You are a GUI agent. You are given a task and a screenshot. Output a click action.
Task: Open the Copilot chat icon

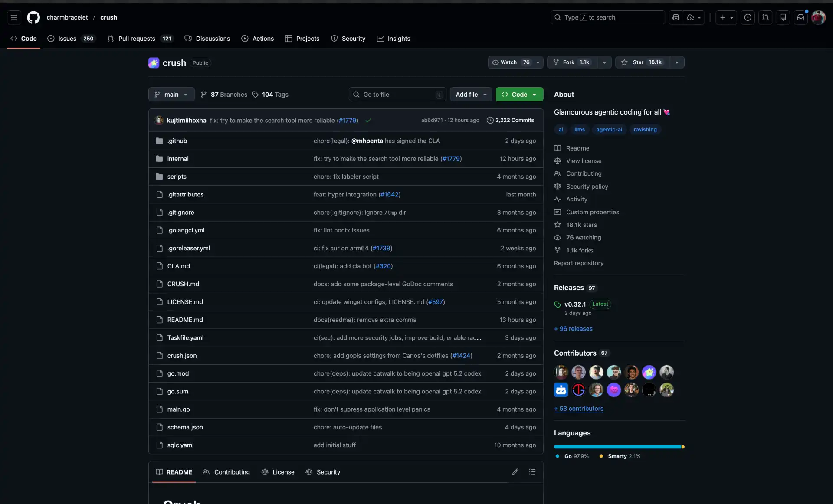tap(676, 17)
